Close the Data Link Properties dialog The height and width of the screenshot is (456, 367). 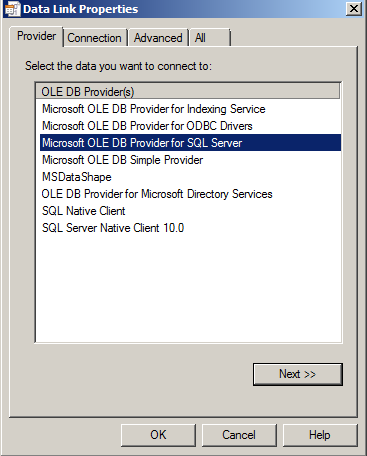[354, 9]
